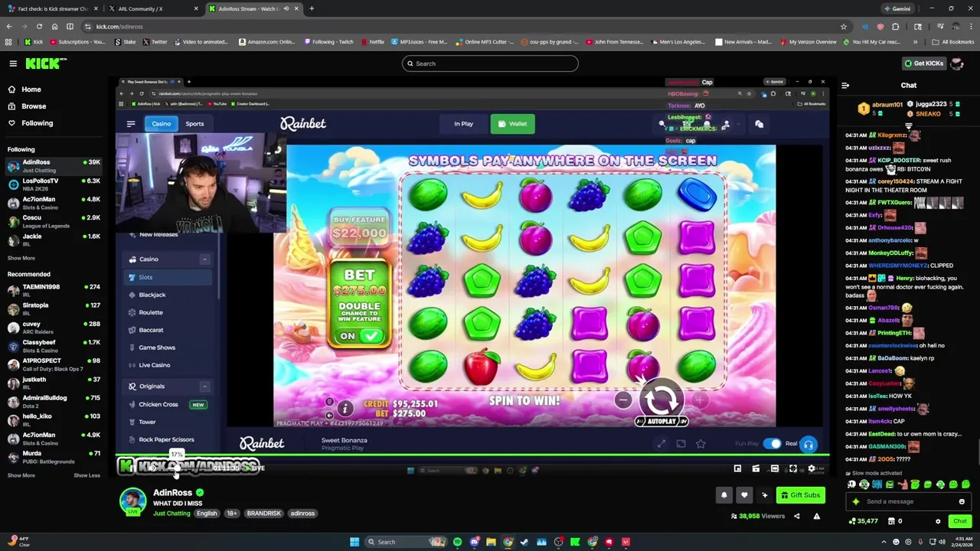Image resolution: width=980 pixels, height=551 pixels.
Task: Collapse Recommended list with Show Less
Action: tap(87, 475)
